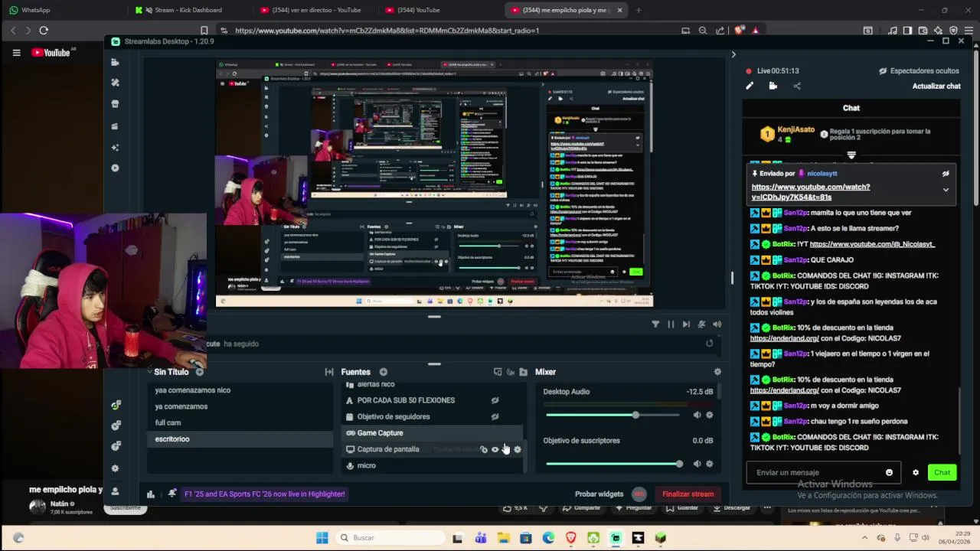The width and height of the screenshot is (980, 551).
Task: Add a new source with Fuentes plus icon
Action: click(383, 372)
